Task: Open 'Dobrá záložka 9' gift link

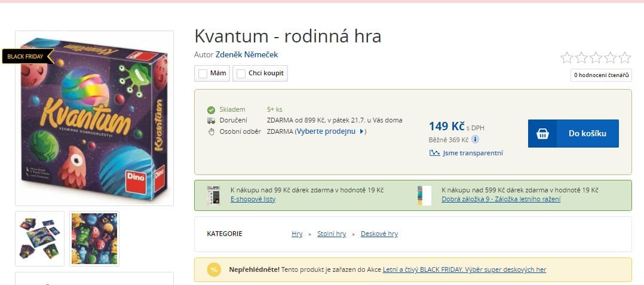Action: [501, 199]
